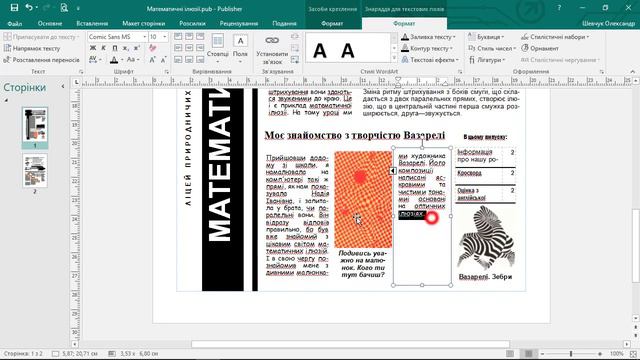Switch to the Макет сторінки tab
640x360 pixels.
coord(144,23)
